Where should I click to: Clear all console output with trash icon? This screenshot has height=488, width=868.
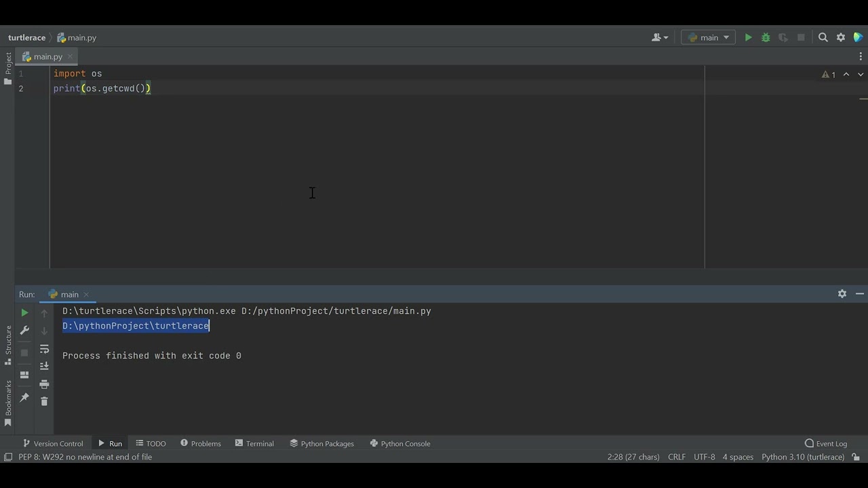(44, 402)
